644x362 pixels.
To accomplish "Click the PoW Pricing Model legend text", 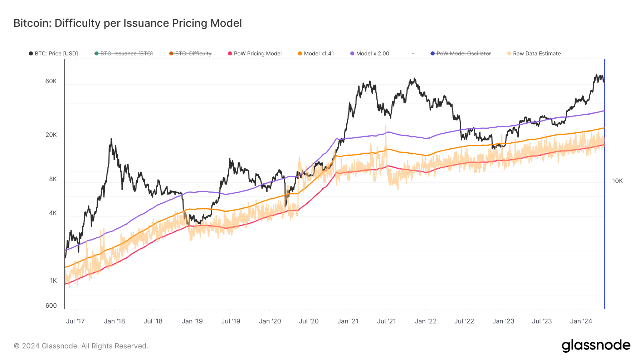I will click(x=258, y=54).
